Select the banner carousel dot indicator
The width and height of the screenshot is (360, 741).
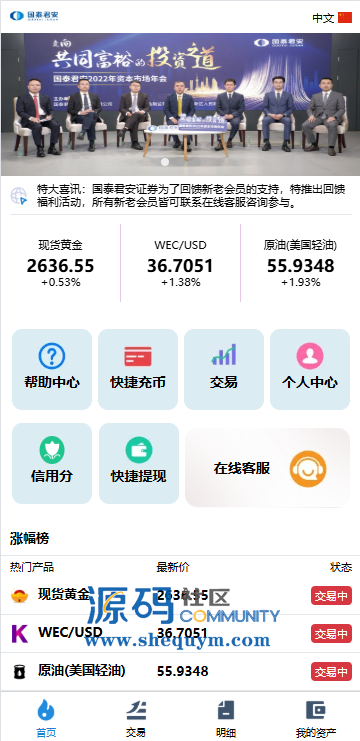click(x=165, y=162)
